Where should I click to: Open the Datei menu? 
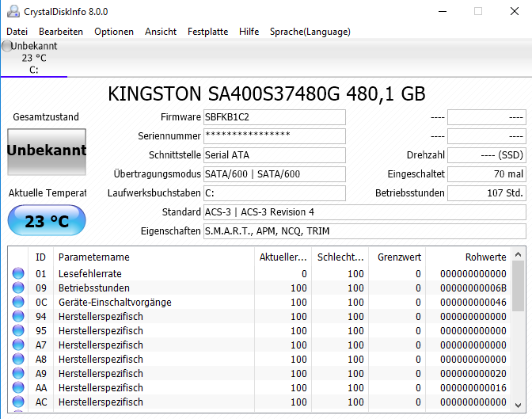17,32
